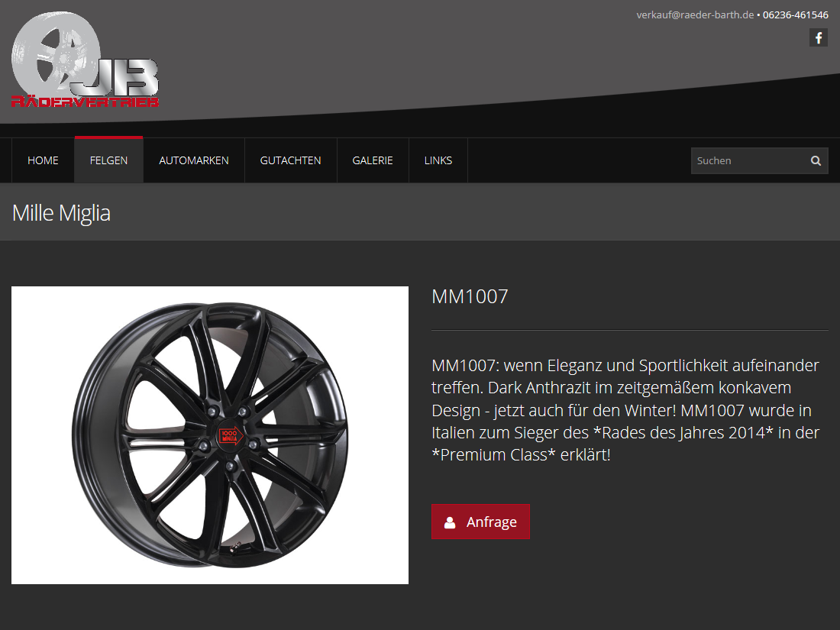Select the GUTACHTEN menu item
This screenshot has width=840, height=630.
pyautogui.click(x=290, y=160)
